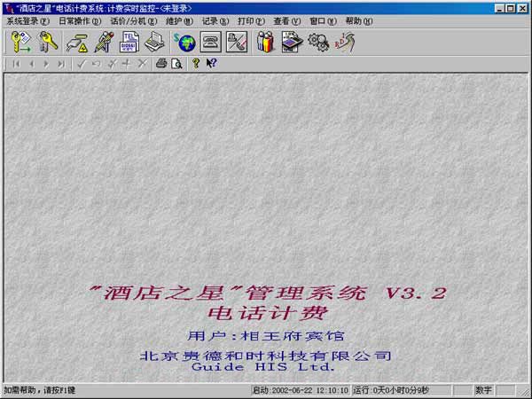532x399 pixels.
Task: Close the application window
Action: 522,8
